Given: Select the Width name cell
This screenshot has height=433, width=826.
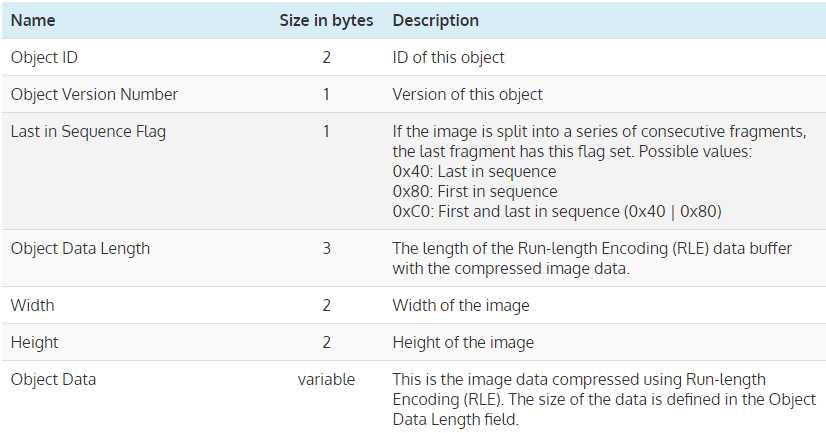Looking at the screenshot, I should click(x=32, y=305).
